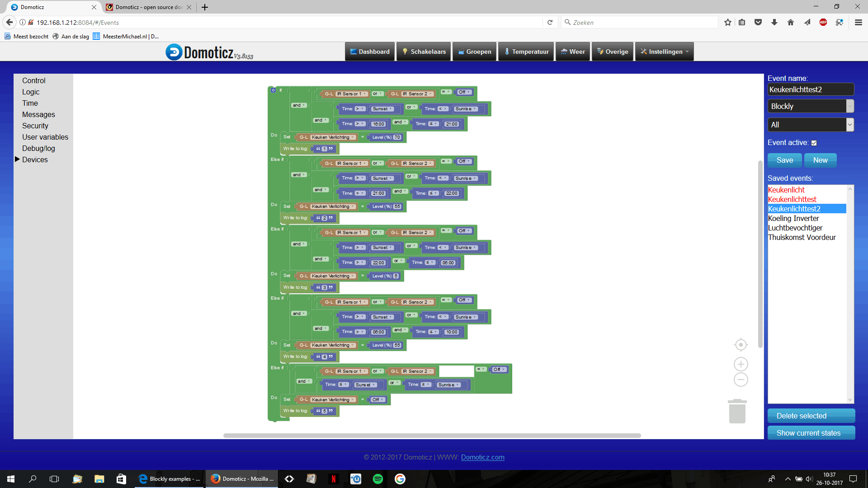Screen dimensions: 868x488
Task: Click the Save event button
Action: (x=784, y=160)
